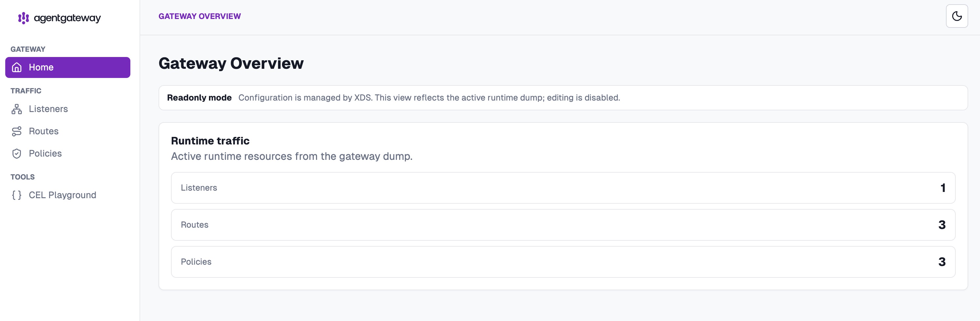Screen dimensions: 980x321
Task: Click the GATEWAY OVERVIEW breadcrumb
Action: pos(199,16)
